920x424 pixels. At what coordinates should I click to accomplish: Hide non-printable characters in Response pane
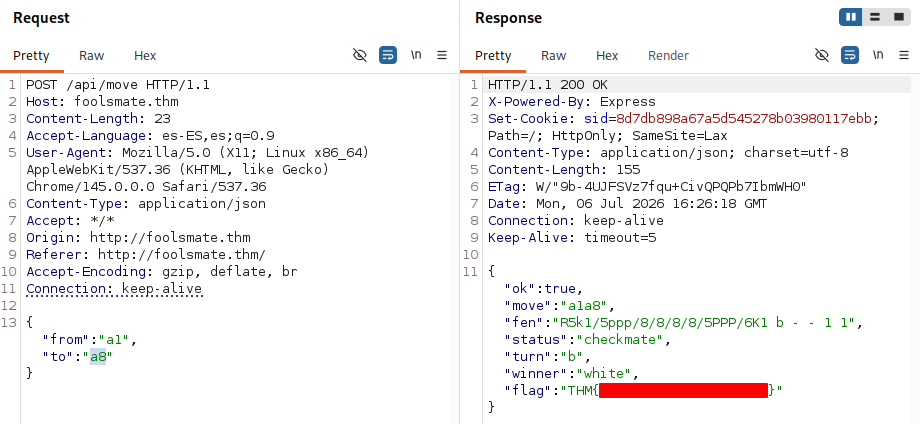click(x=822, y=55)
